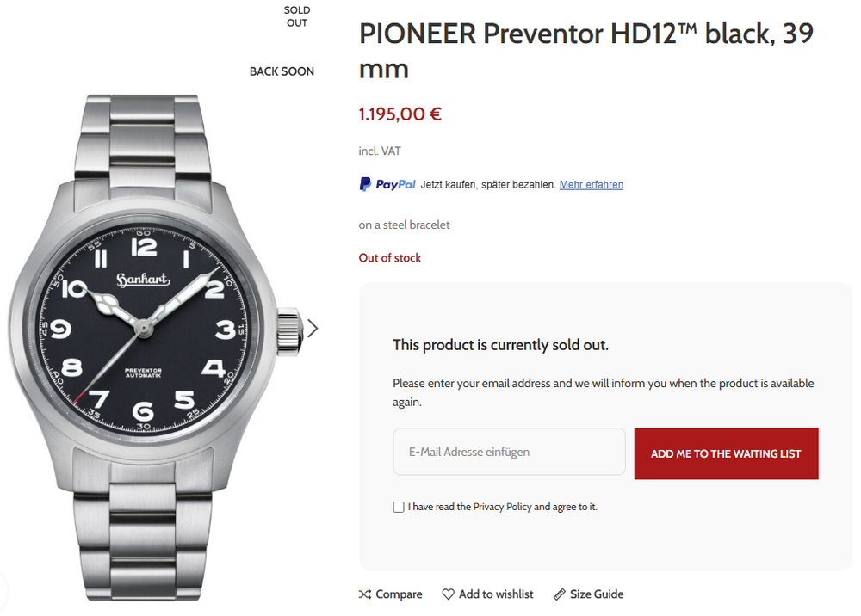Click the ruler icon for Size Guide
The image size is (861, 616).
560,594
